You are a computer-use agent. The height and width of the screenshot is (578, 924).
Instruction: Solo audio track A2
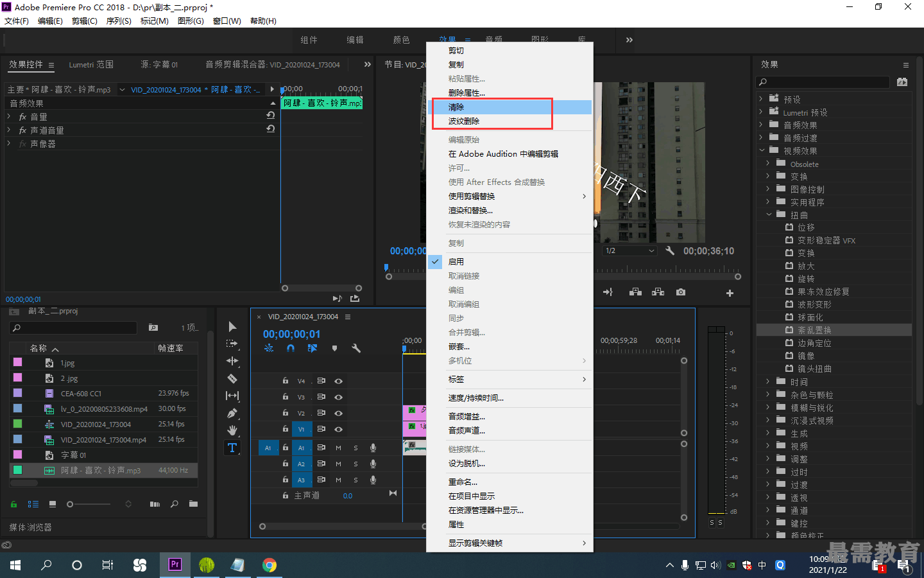tap(355, 464)
